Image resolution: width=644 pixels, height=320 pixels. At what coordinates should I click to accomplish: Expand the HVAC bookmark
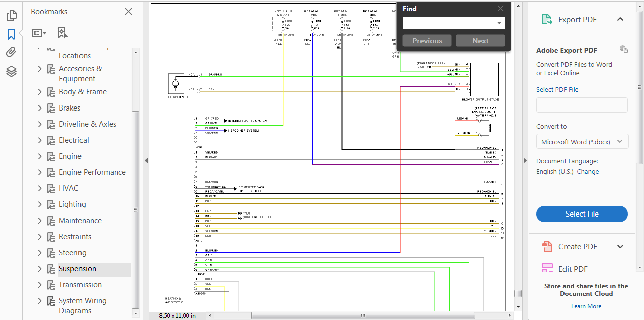pos(40,188)
